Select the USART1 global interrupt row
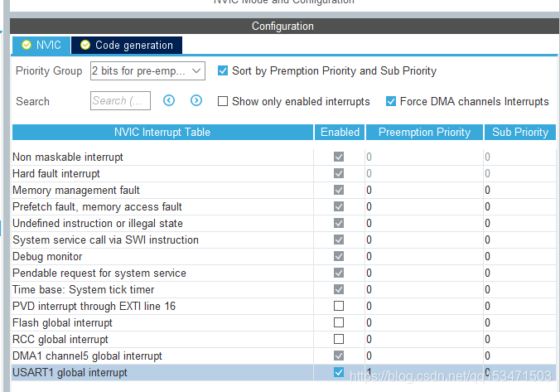Viewport: 560px width, 392px height. pos(284,372)
